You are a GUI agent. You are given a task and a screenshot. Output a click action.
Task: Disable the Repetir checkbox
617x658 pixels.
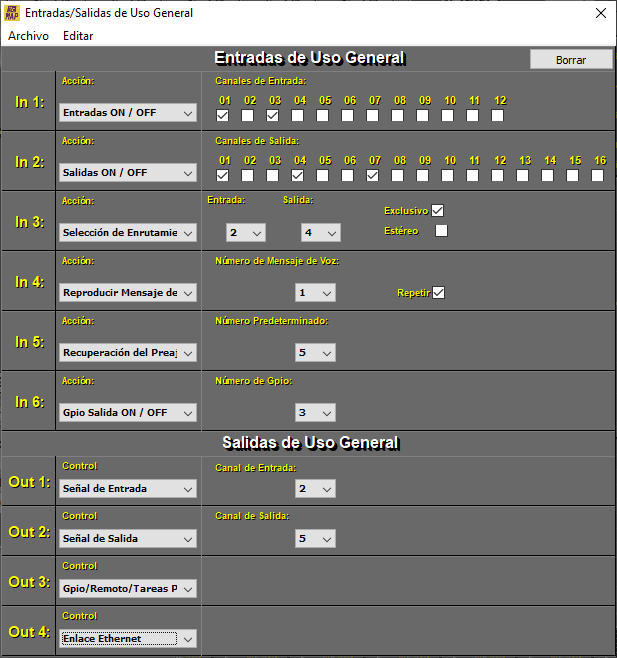[x=438, y=293]
